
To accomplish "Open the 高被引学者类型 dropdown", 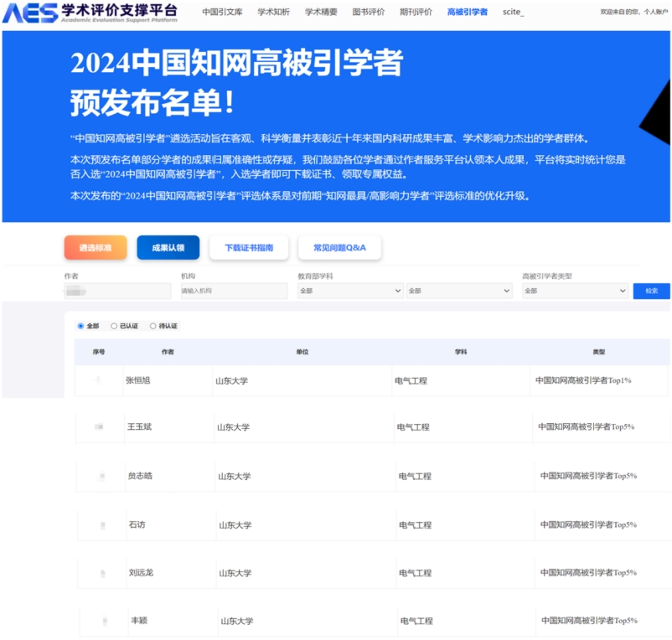I will click(574, 291).
